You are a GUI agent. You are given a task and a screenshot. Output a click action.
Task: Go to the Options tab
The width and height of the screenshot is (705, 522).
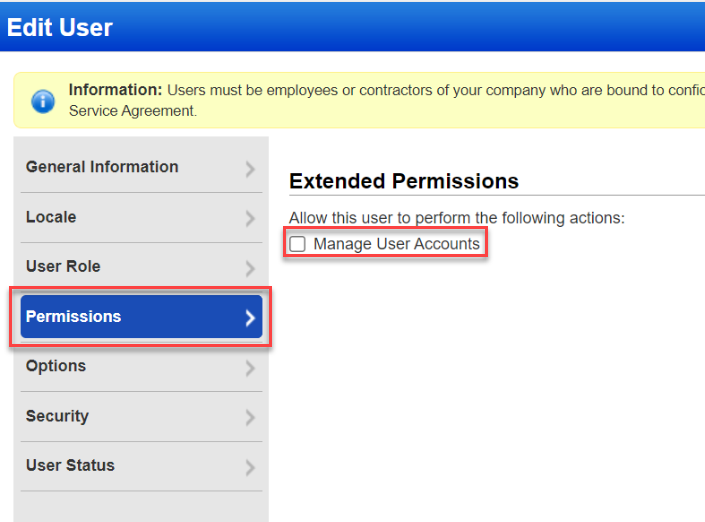tap(56, 366)
